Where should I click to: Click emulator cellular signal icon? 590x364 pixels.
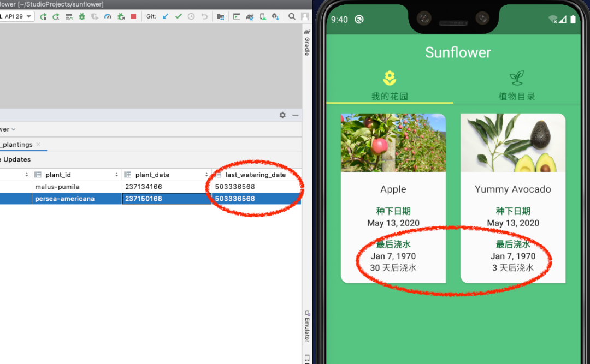(x=563, y=20)
